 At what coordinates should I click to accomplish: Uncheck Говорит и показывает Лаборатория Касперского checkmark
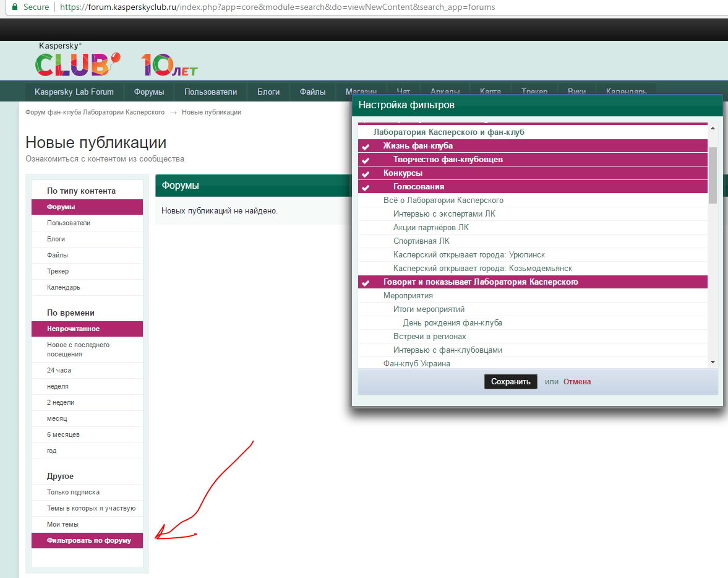pyautogui.click(x=366, y=282)
